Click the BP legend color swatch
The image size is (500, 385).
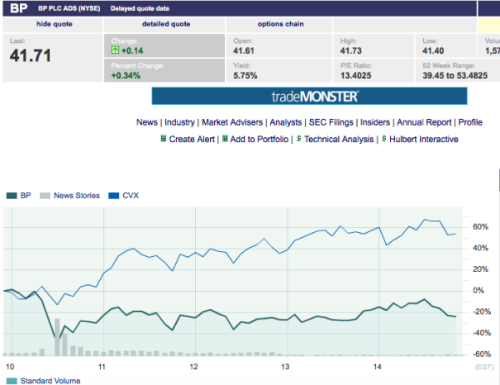(x=12, y=195)
